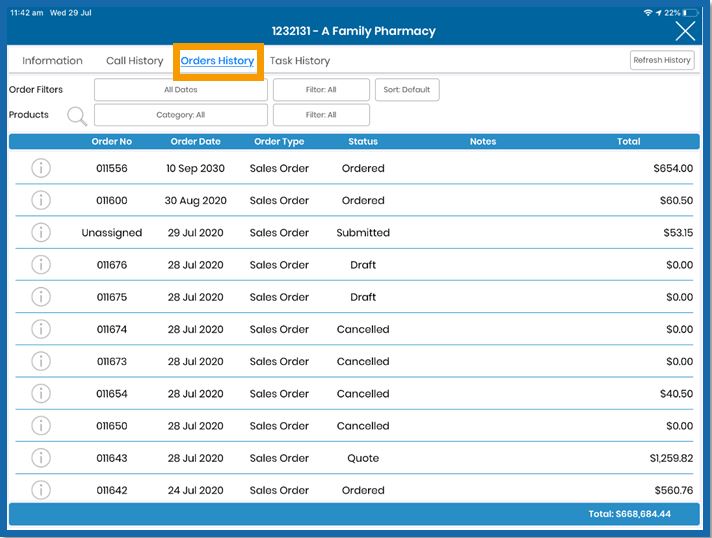This screenshot has width=712, height=538.
Task: Click the $654.00 total
Action: [673, 168]
